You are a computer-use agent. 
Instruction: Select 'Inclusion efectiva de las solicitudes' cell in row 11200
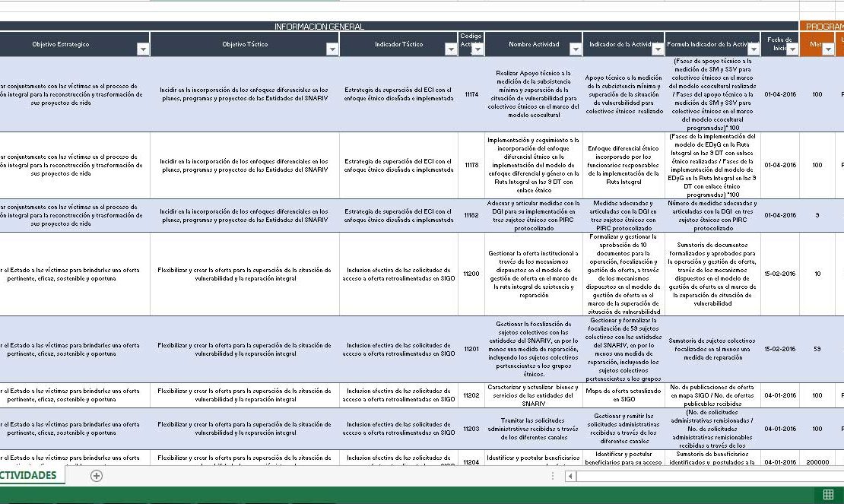(x=399, y=274)
